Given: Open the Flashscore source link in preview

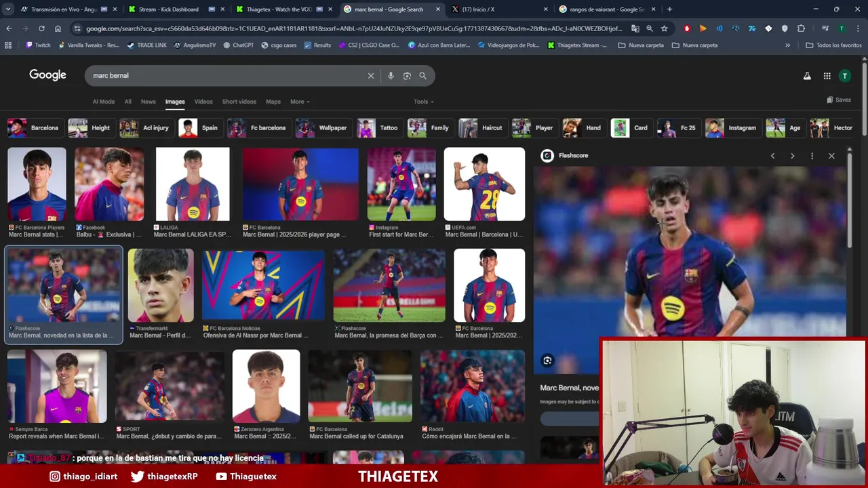Looking at the screenshot, I should (565, 156).
